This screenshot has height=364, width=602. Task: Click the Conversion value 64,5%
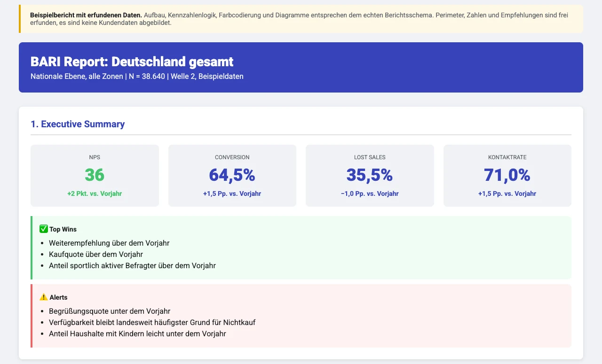[x=232, y=175]
